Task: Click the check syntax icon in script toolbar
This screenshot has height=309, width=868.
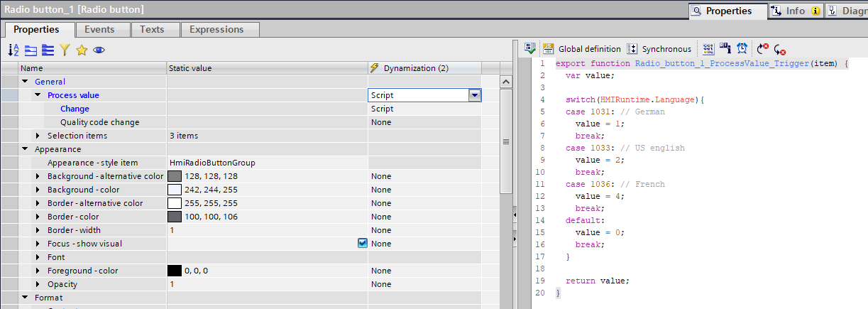Action: [x=529, y=48]
